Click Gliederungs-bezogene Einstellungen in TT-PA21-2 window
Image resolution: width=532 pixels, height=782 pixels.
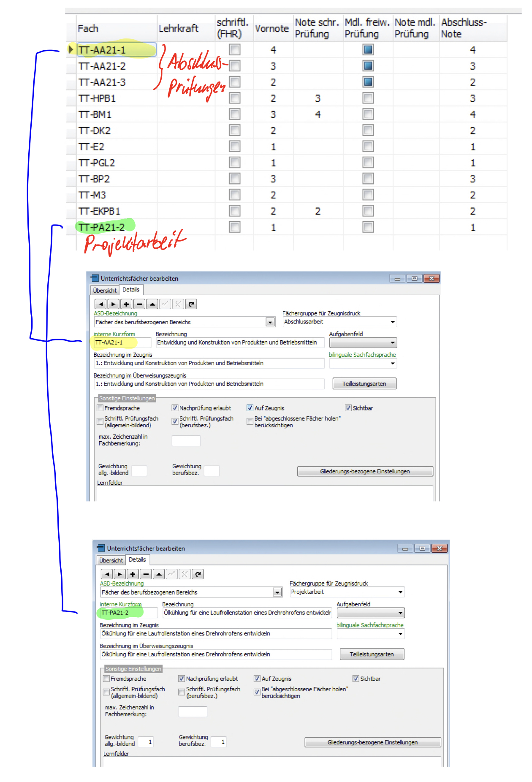click(373, 742)
